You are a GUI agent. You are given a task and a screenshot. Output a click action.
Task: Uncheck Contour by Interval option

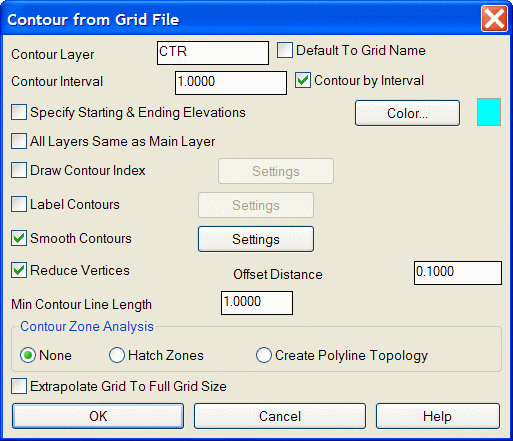pos(303,80)
